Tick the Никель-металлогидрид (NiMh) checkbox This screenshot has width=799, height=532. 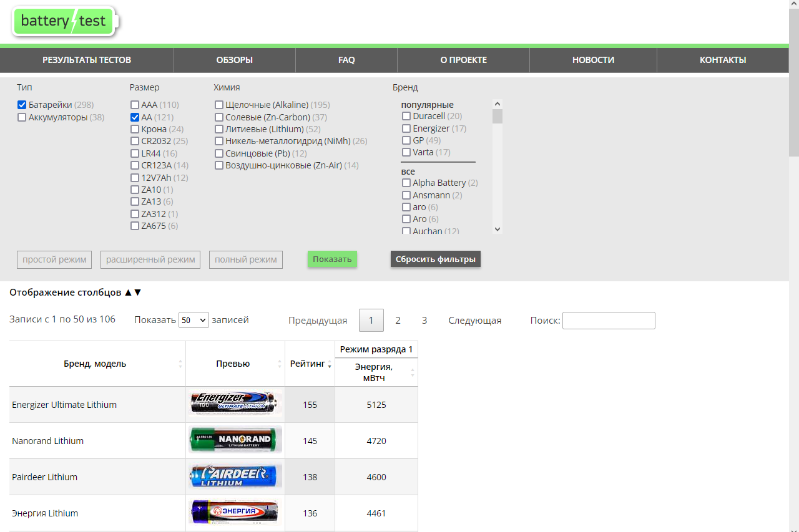(x=219, y=142)
